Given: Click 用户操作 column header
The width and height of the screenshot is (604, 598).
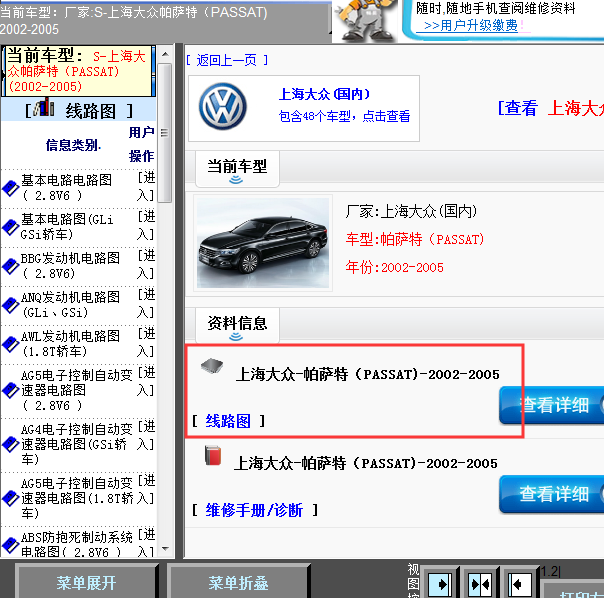Looking at the screenshot, I should tap(141, 144).
